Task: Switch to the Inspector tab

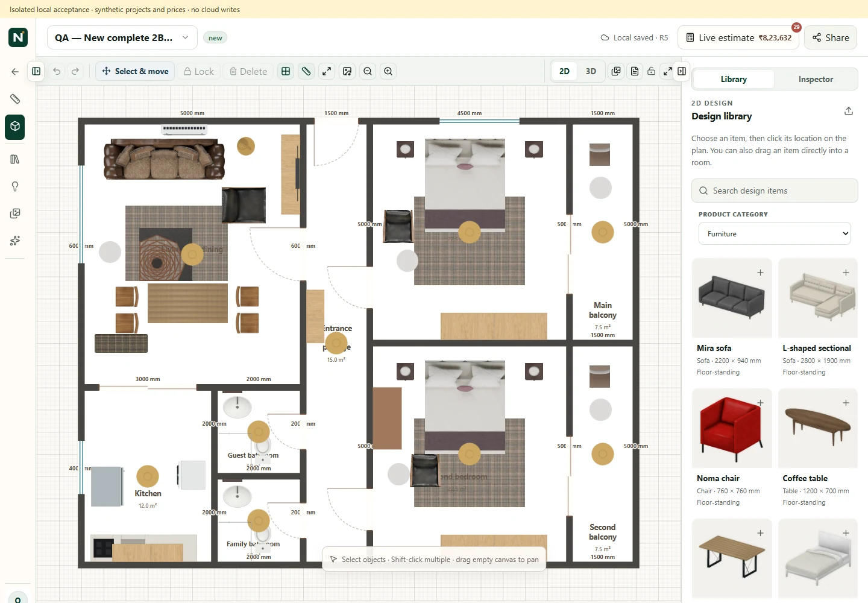Action: pyautogui.click(x=816, y=79)
